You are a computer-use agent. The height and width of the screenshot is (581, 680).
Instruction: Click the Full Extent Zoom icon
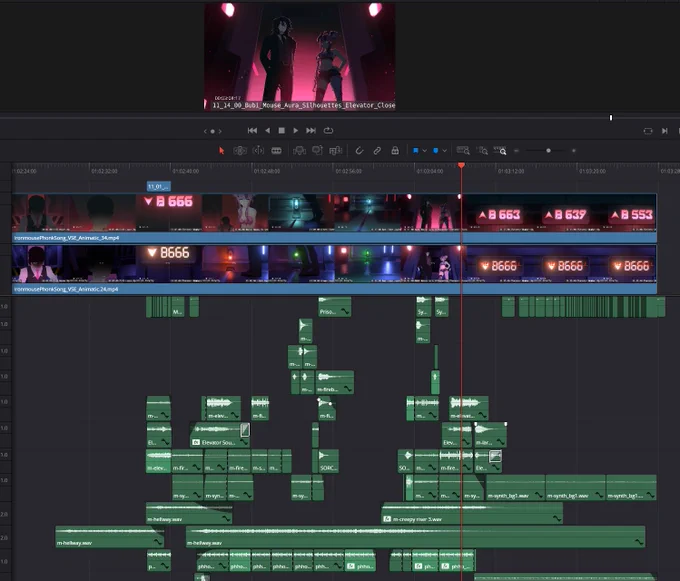pyautogui.click(x=463, y=150)
